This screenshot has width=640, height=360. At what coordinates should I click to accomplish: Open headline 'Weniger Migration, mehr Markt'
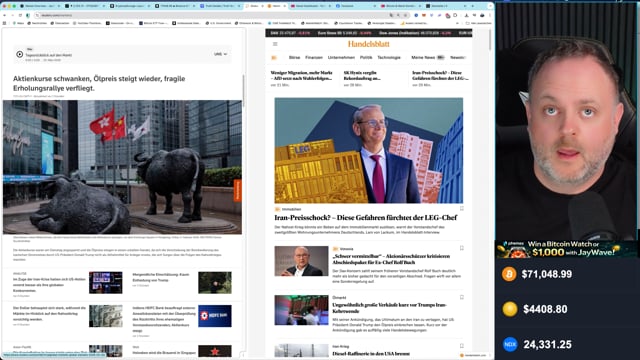point(301,75)
